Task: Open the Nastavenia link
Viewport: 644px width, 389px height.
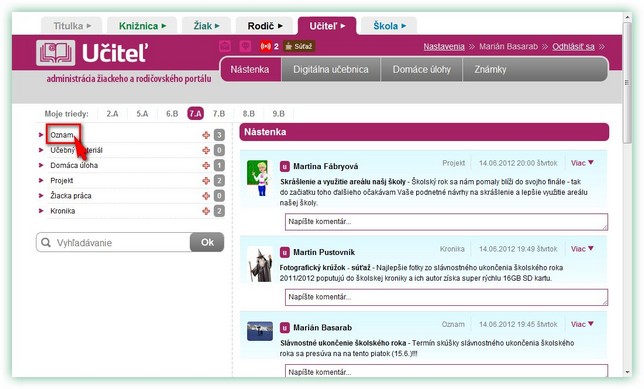Action: click(444, 46)
